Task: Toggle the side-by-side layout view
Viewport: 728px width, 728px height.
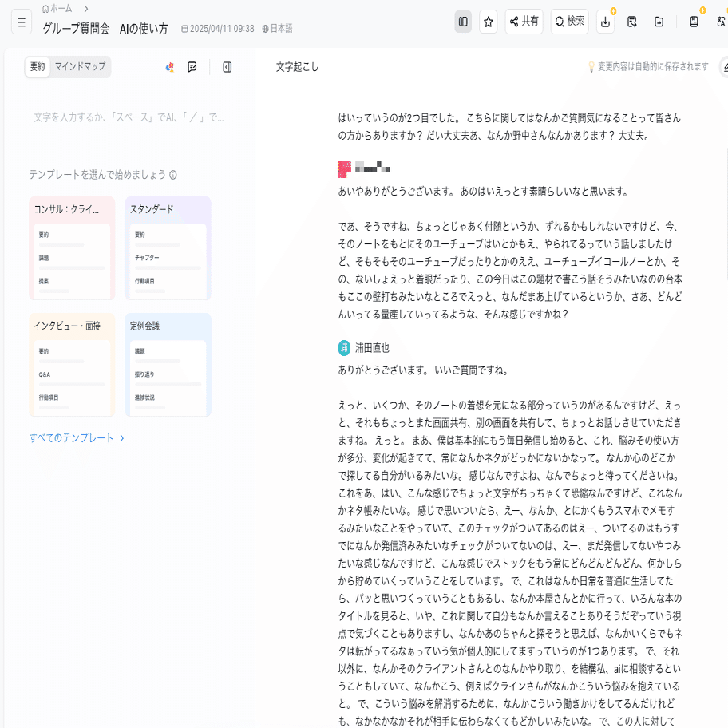Action: [x=463, y=22]
